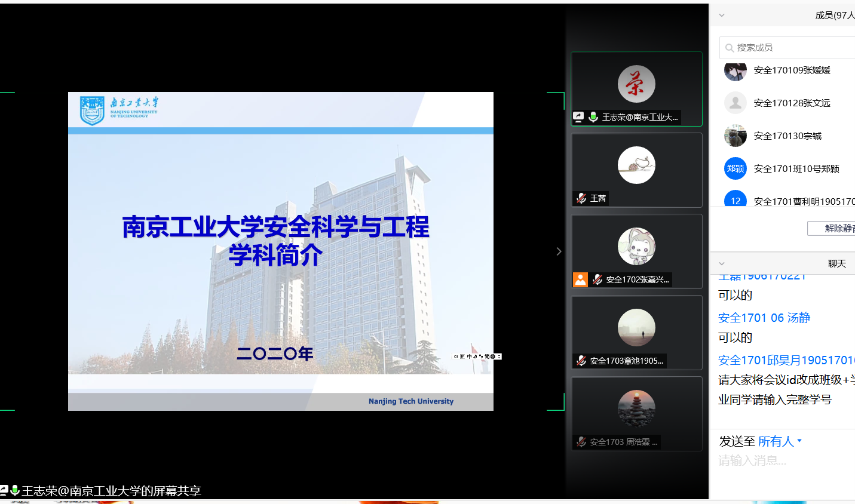Click sender name 安全1701 06 汤静 in chat
Viewport: 855px width, 504px height.
point(764,318)
